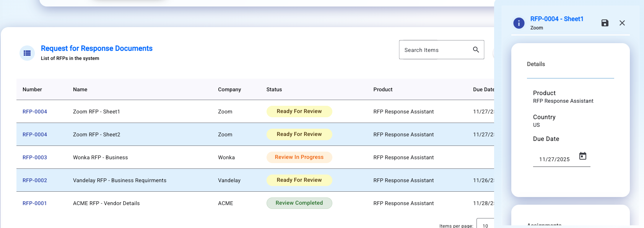Click the US country value in panel

tap(537, 125)
